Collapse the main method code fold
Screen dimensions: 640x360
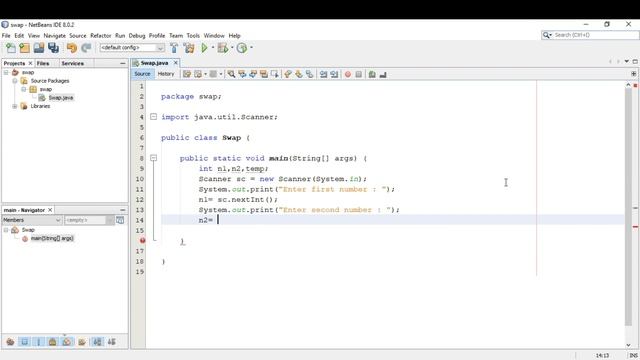coord(153,158)
